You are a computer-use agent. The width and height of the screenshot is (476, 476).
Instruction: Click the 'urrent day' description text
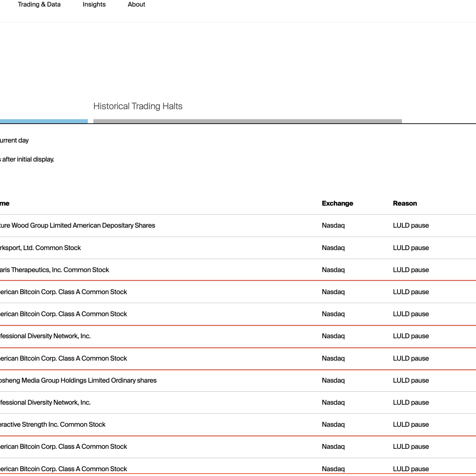click(14, 140)
